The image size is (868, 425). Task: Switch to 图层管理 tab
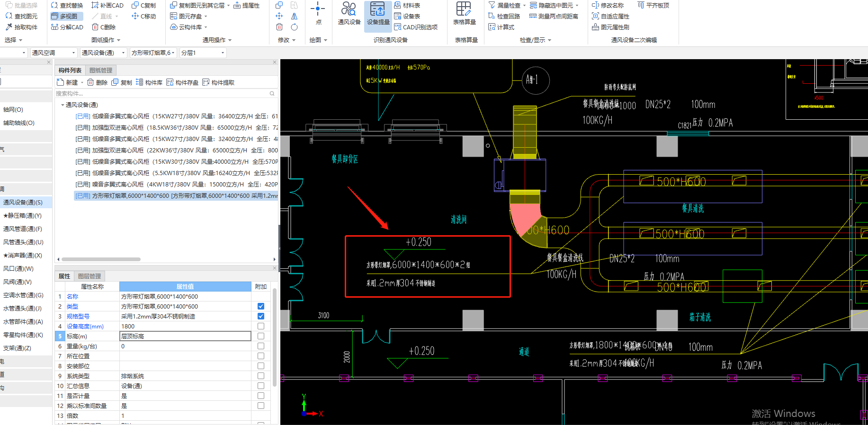89,276
